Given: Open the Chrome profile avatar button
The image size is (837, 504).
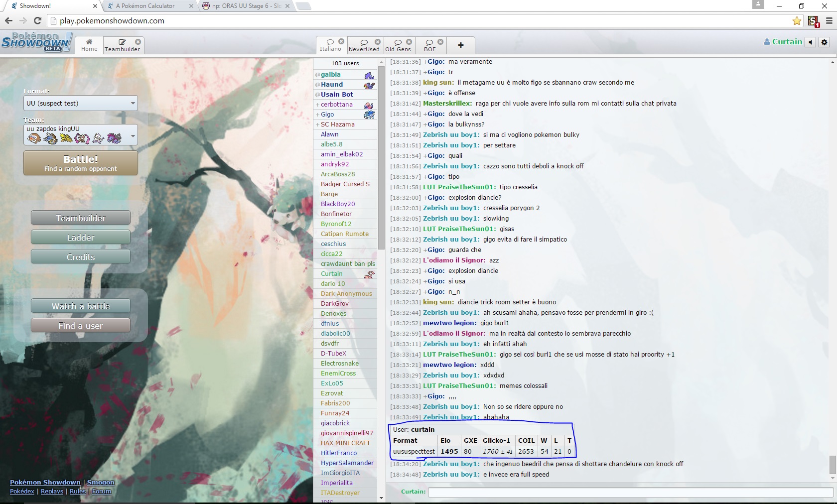Looking at the screenshot, I should [758, 4].
